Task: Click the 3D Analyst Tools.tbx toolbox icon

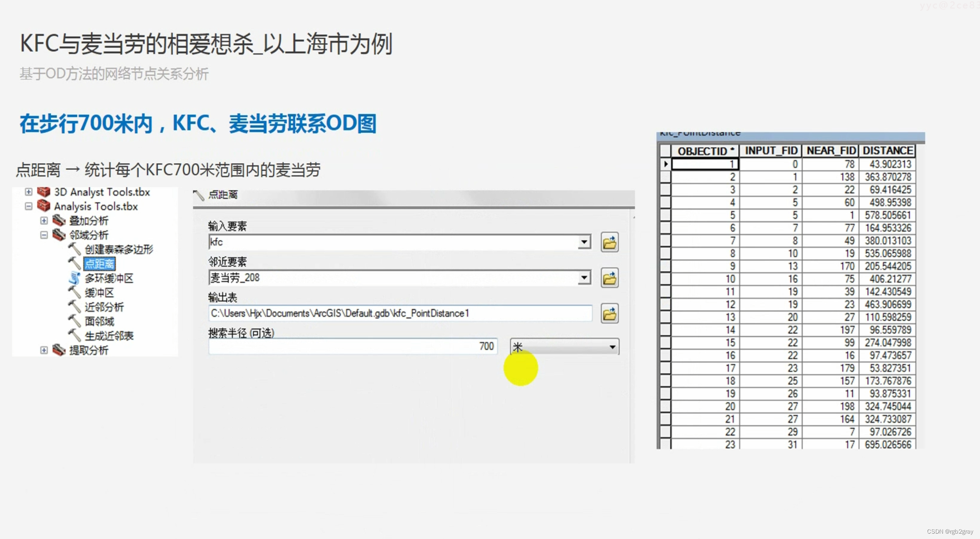Action: pyautogui.click(x=44, y=192)
